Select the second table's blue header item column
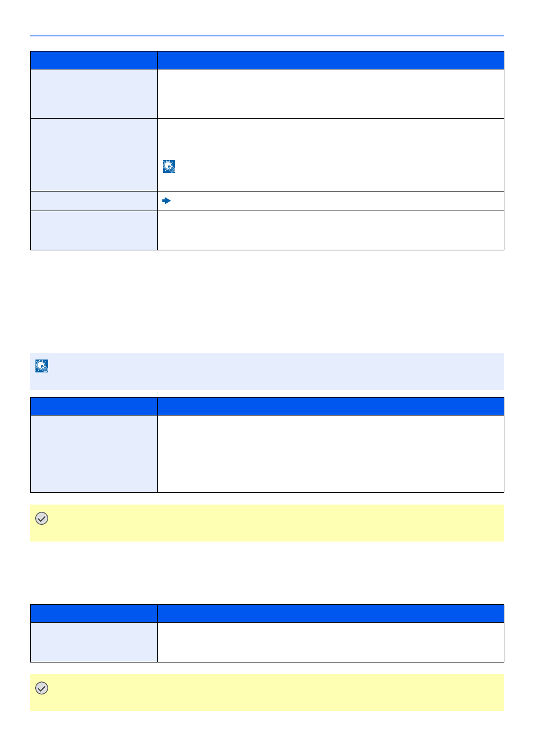The height and width of the screenshot is (756, 534). pos(94,407)
